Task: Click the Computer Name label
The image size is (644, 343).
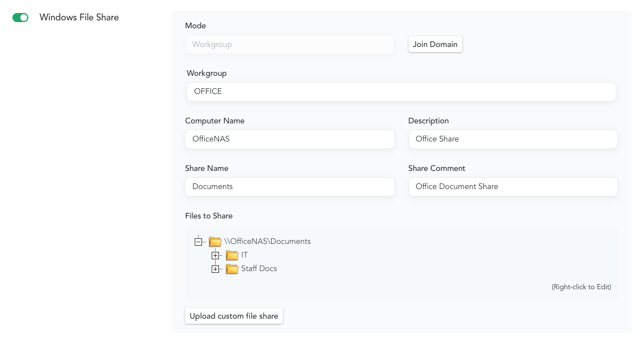Action: (x=215, y=121)
